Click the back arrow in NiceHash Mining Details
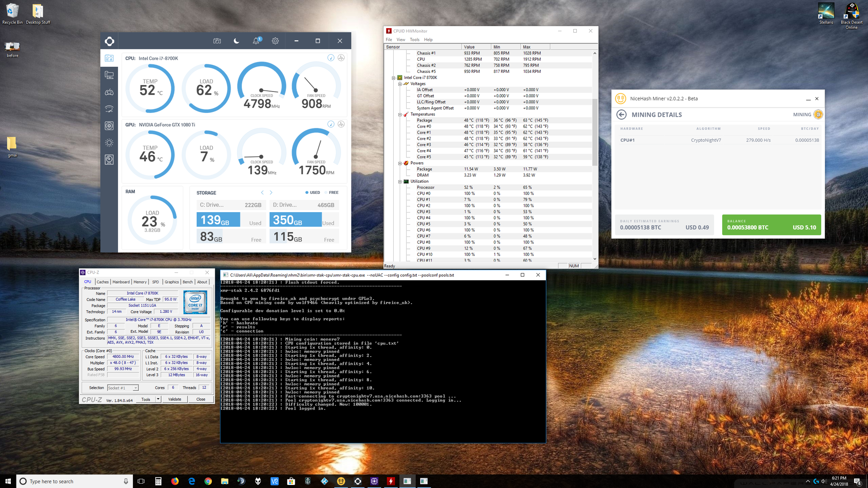This screenshot has width=868, height=488. [621, 115]
